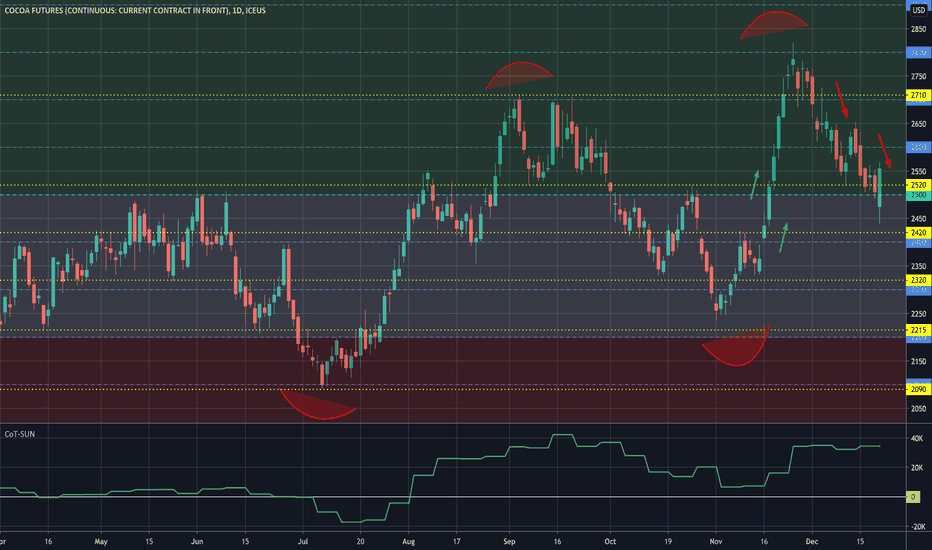Select the yellow 2420 price label
Screen dimensions: 932x550
tap(918, 233)
